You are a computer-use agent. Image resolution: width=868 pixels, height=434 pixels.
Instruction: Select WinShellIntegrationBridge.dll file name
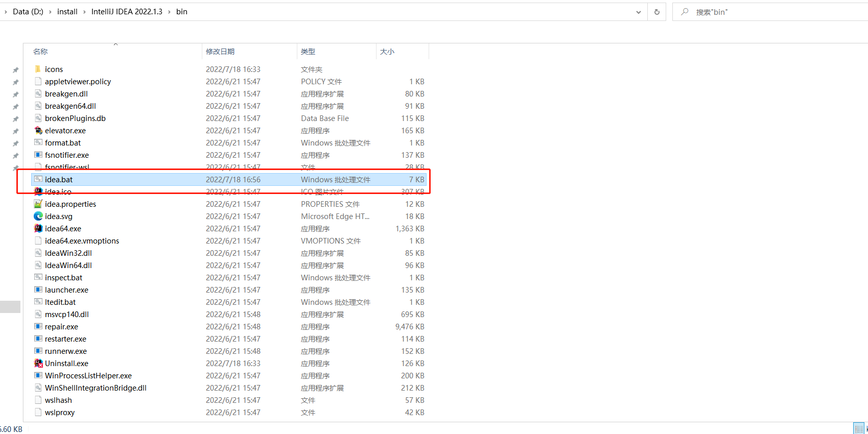[x=96, y=388]
